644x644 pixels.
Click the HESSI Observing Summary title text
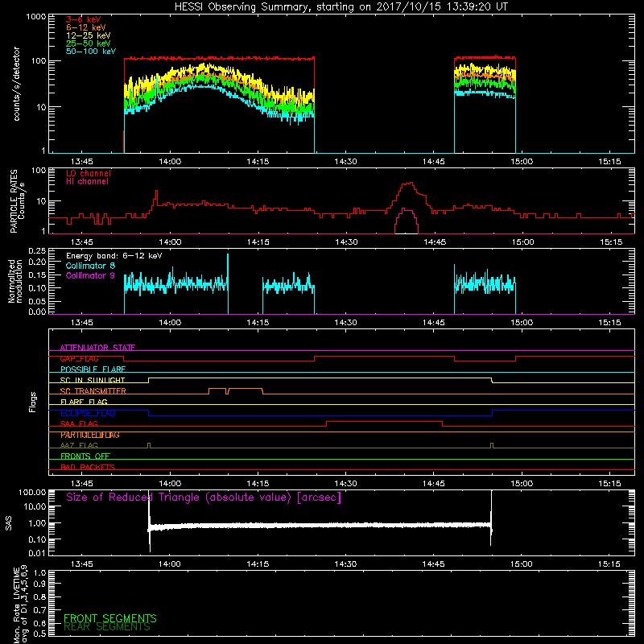[341, 7]
